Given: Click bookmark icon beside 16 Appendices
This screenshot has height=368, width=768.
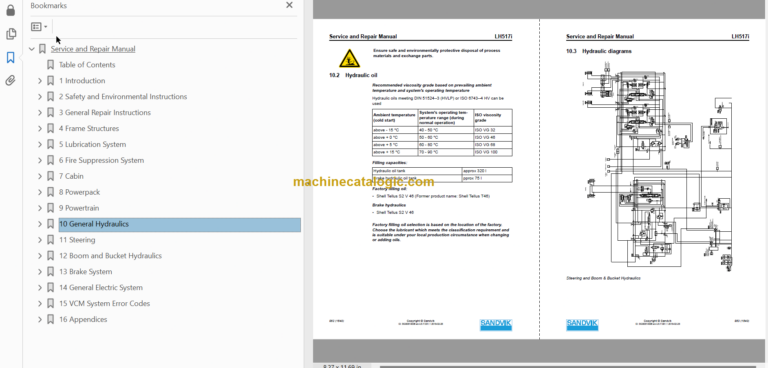Looking at the screenshot, I should [50, 319].
